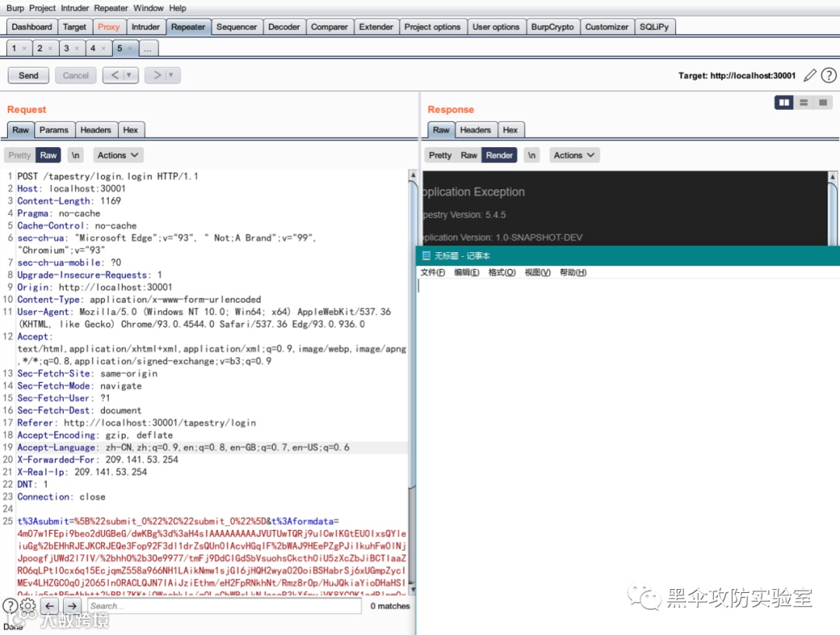840x635 pixels.
Task: Close Repeater tab 1 with its x
Action: pos(24,48)
